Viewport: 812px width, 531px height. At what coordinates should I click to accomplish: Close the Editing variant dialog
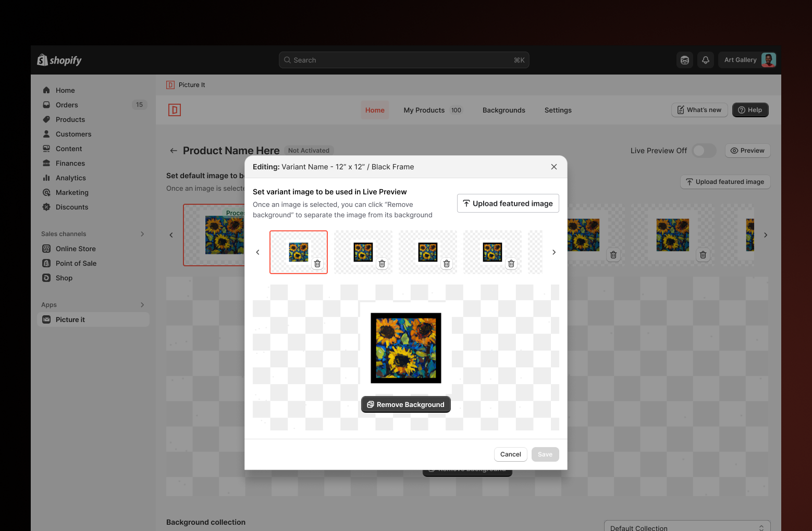pos(554,167)
